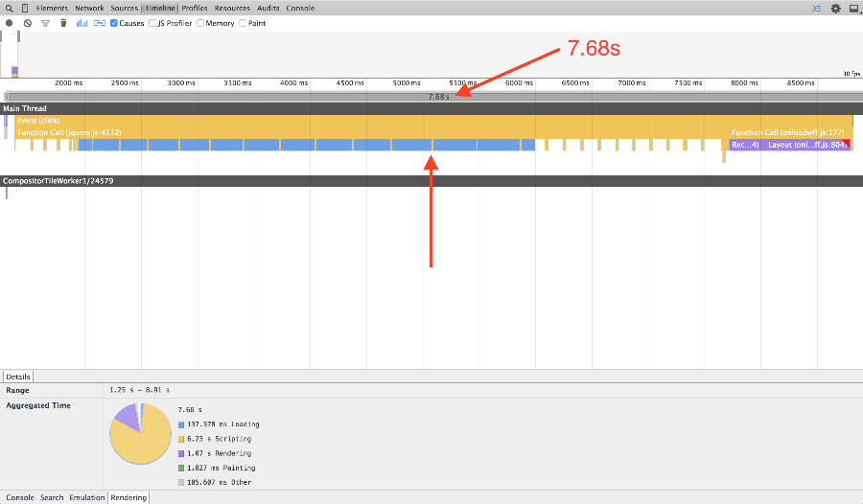Screen dimensions: 863x504
Task: Click the garbage collect trash icon
Action: click(x=63, y=23)
